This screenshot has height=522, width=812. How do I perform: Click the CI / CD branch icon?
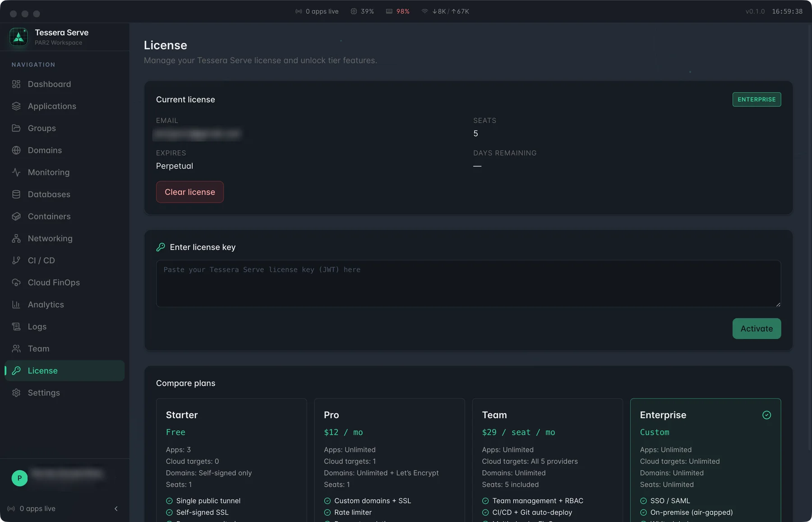tap(16, 260)
